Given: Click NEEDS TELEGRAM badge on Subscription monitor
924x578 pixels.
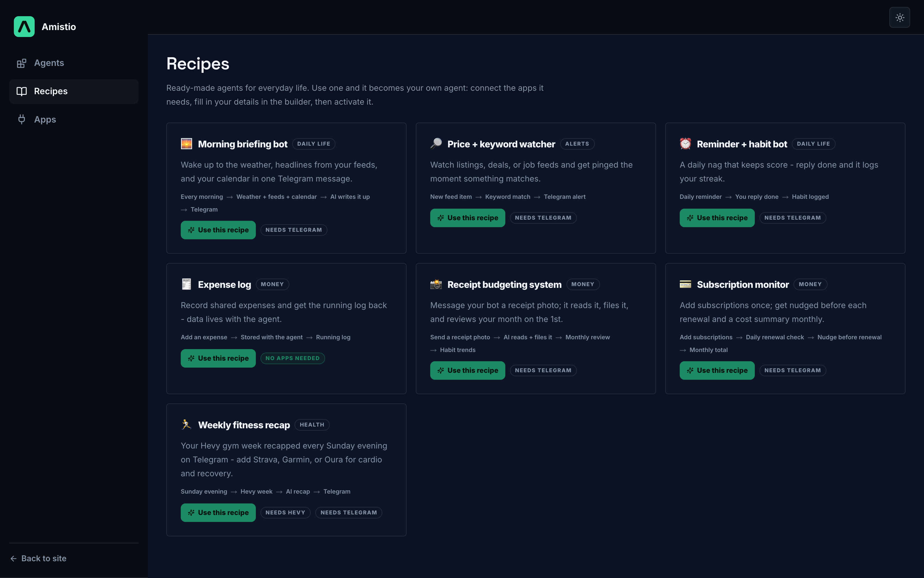Looking at the screenshot, I should coord(792,370).
